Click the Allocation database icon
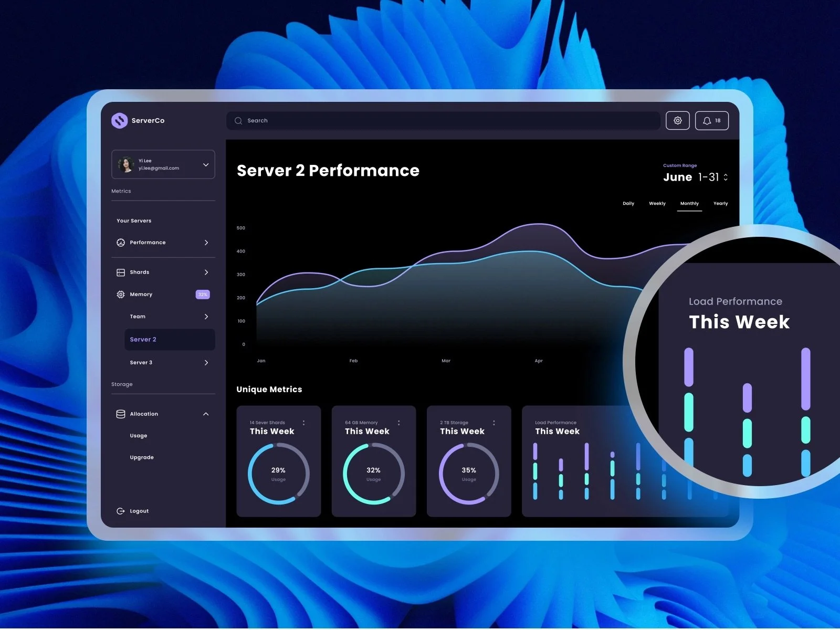This screenshot has height=630, width=840. 121,414
